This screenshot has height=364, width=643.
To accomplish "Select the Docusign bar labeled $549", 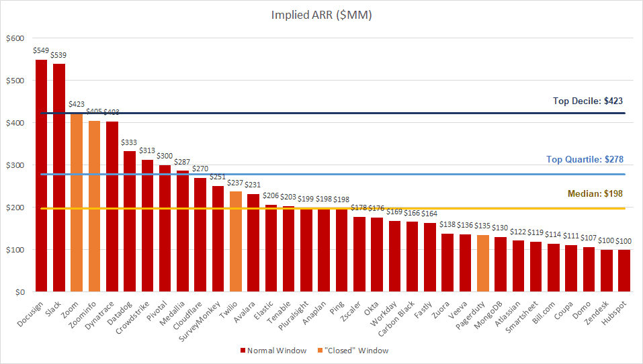I will 41,176.
